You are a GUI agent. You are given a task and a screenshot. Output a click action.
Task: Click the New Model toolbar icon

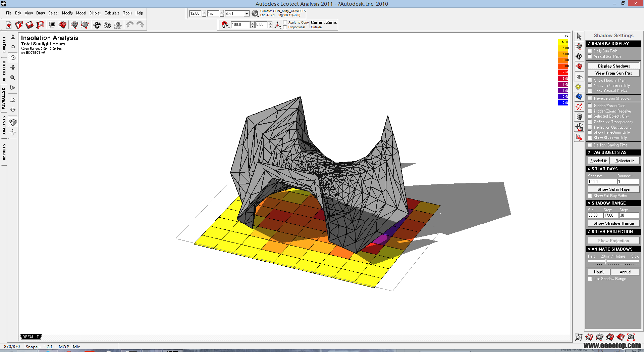[9, 25]
